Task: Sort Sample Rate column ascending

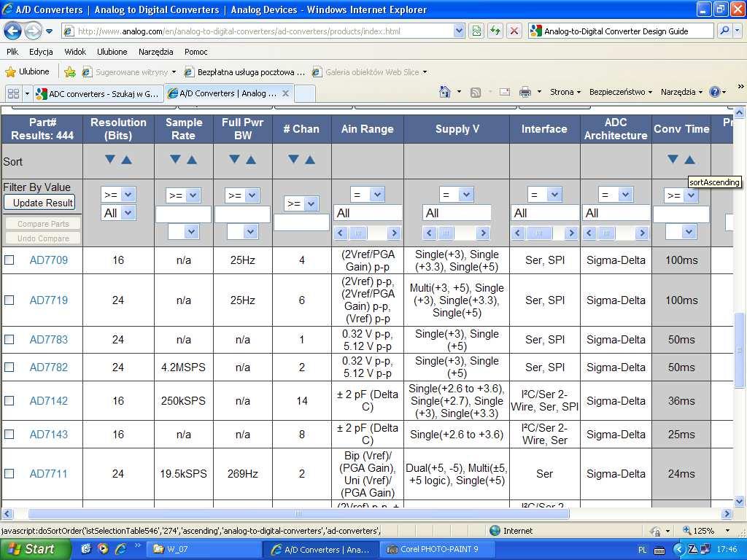Action: [x=192, y=160]
